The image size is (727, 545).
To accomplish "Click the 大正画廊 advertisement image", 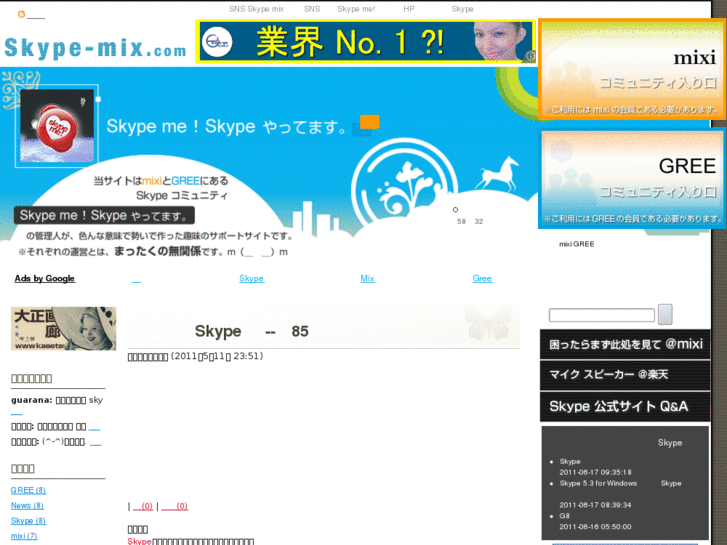I will (x=64, y=328).
